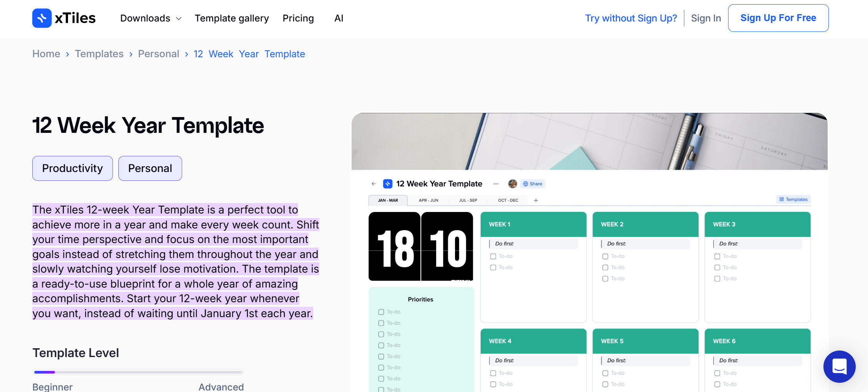
Task: Click the xTiles icon beside preview title
Action: coord(388,184)
